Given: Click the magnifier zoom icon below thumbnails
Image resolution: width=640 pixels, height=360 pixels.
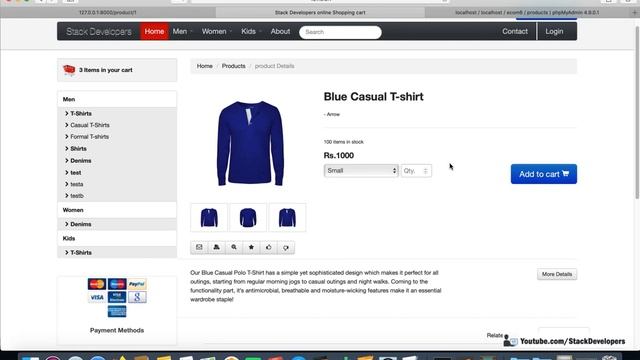Looking at the screenshot, I should pyautogui.click(x=234, y=247).
